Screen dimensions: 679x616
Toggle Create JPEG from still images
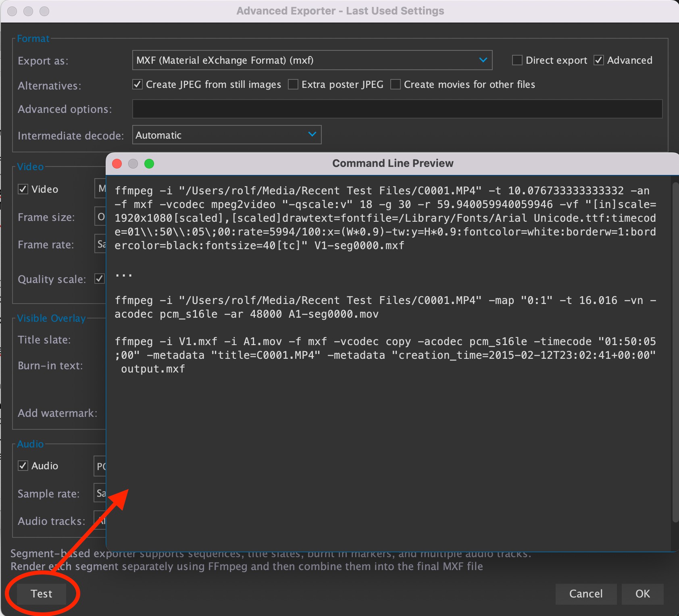(137, 84)
